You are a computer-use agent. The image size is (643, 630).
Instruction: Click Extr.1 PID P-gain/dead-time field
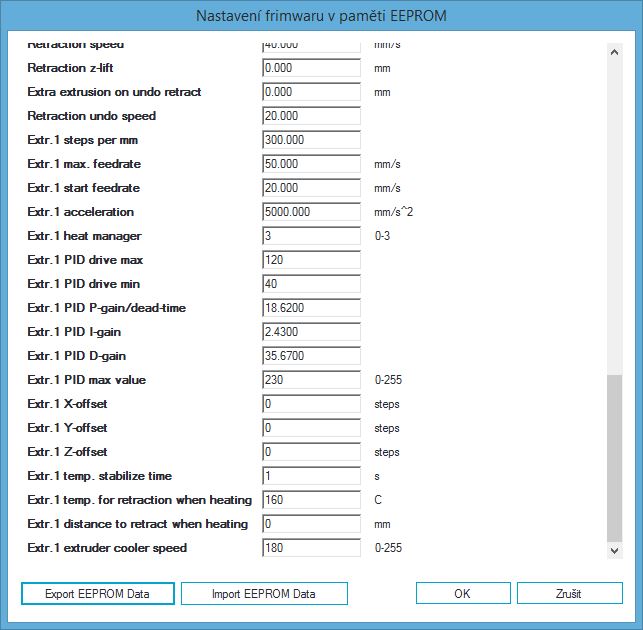tap(310, 308)
